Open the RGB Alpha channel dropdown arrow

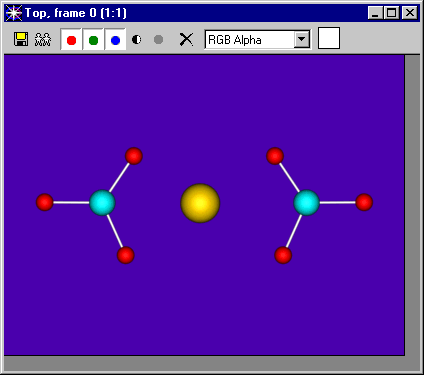[x=302, y=39]
